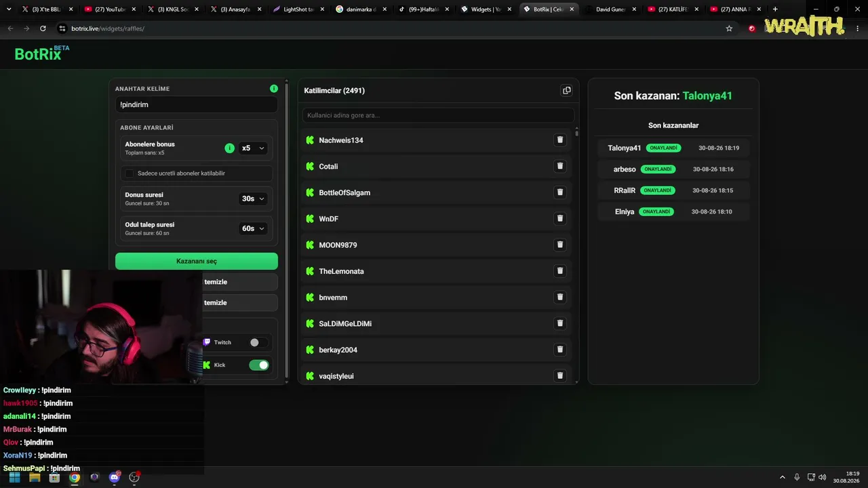The image size is (868, 488).
Task: Remove Cotali from participants via trash icon
Action: point(560,166)
